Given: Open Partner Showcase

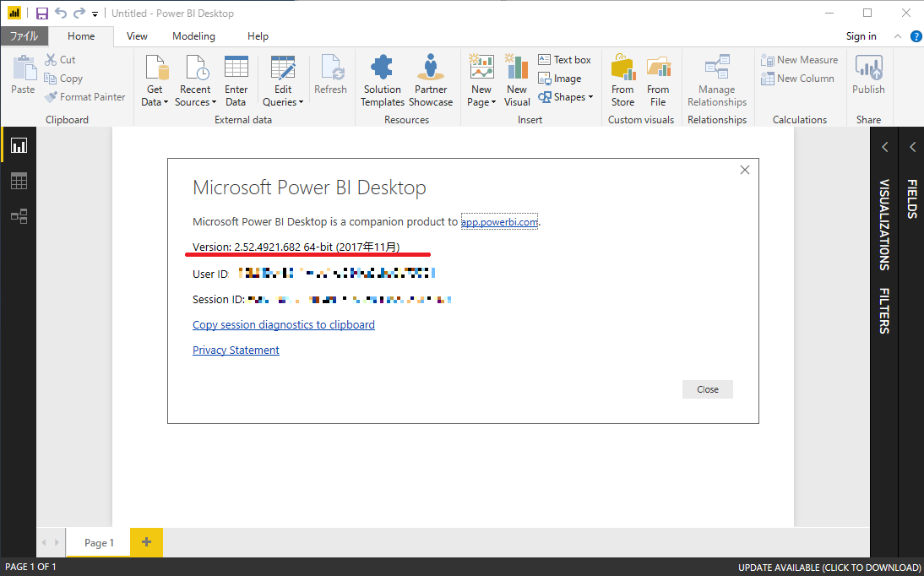Looking at the screenshot, I should [431, 81].
